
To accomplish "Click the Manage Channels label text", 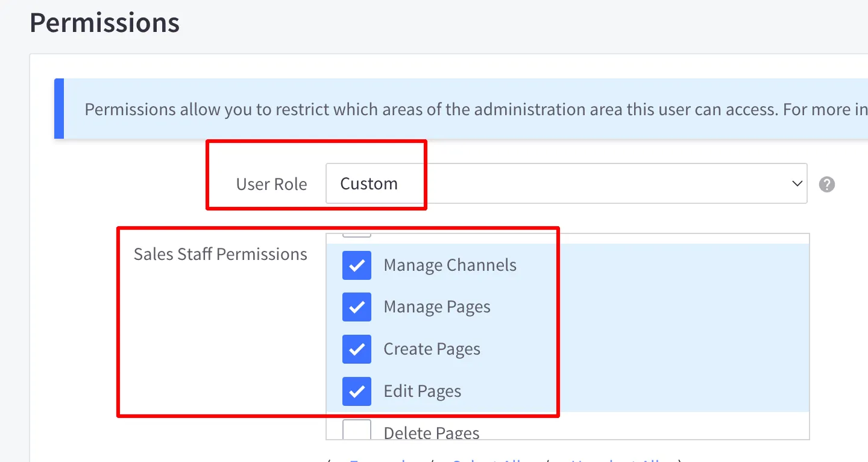I will tap(450, 265).
